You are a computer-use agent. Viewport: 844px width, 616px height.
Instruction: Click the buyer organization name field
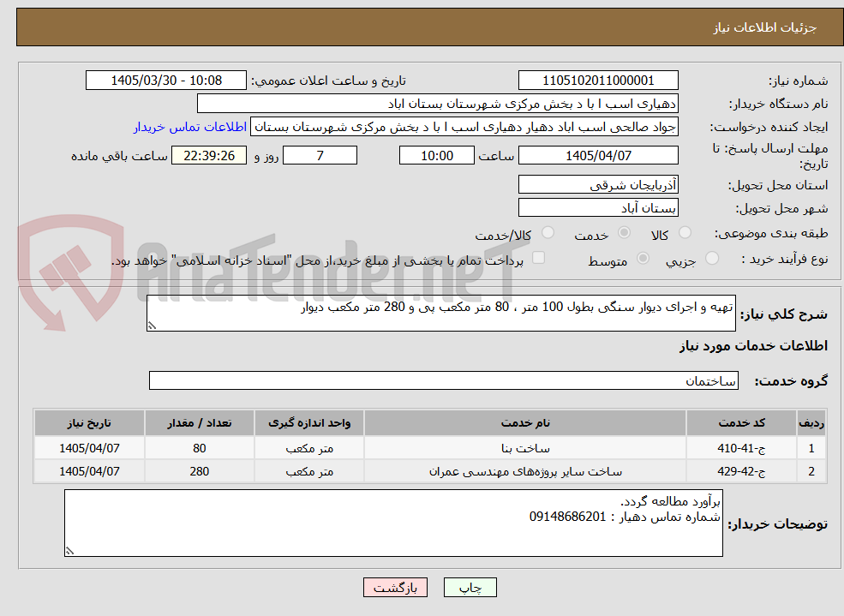tap(438, 104)
